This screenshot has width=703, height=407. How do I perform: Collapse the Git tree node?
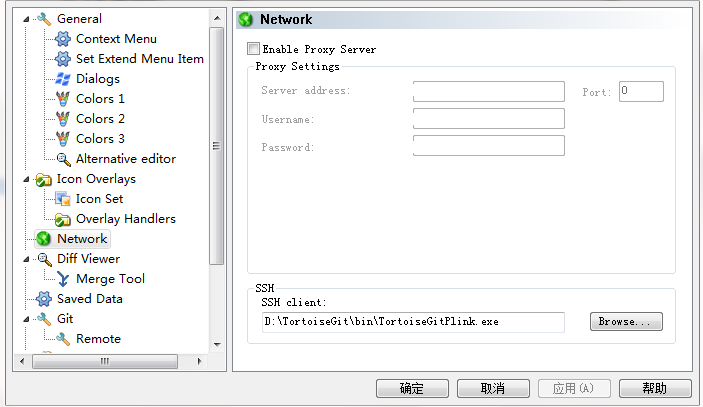click(26, 319)
